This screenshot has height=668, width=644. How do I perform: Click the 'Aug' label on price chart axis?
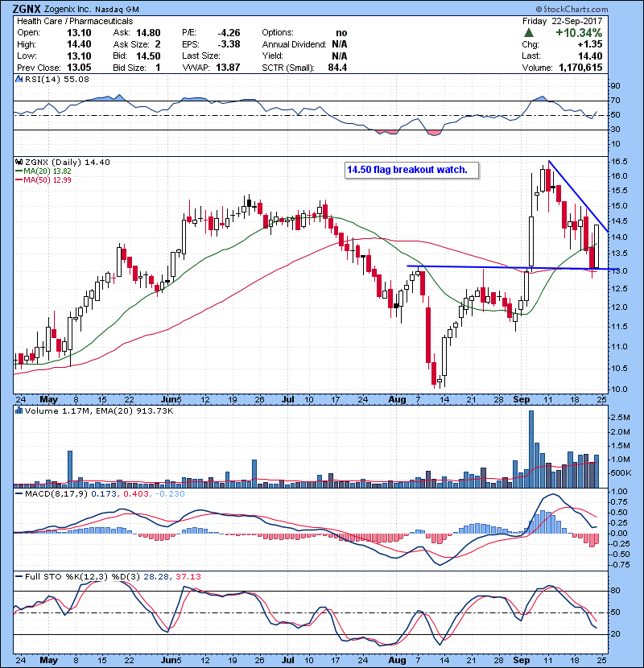(x=397, y=400)
